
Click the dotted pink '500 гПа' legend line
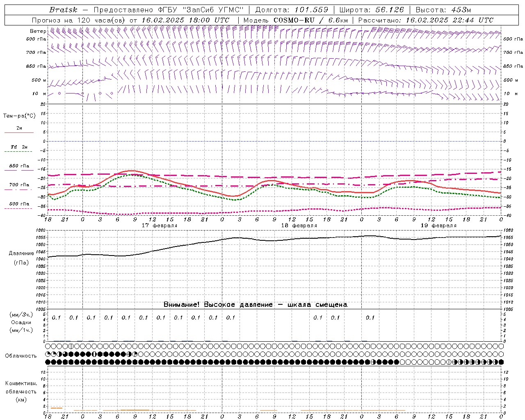pos(19,208)
